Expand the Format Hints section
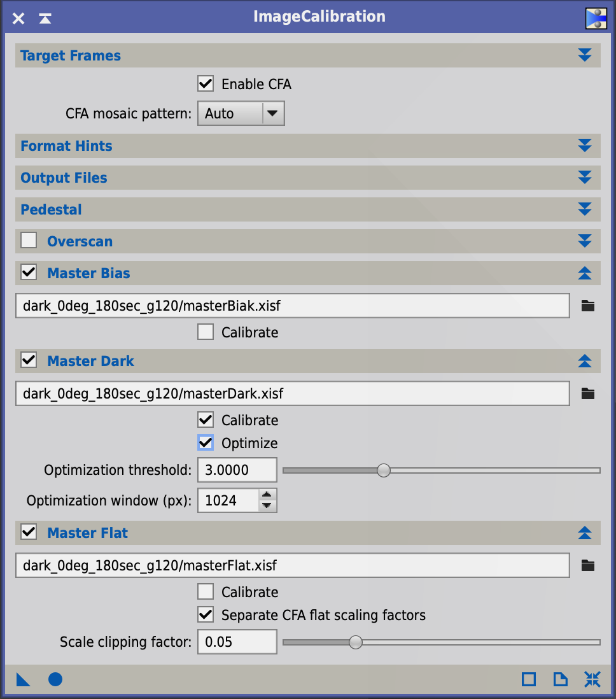 point(585,146)
